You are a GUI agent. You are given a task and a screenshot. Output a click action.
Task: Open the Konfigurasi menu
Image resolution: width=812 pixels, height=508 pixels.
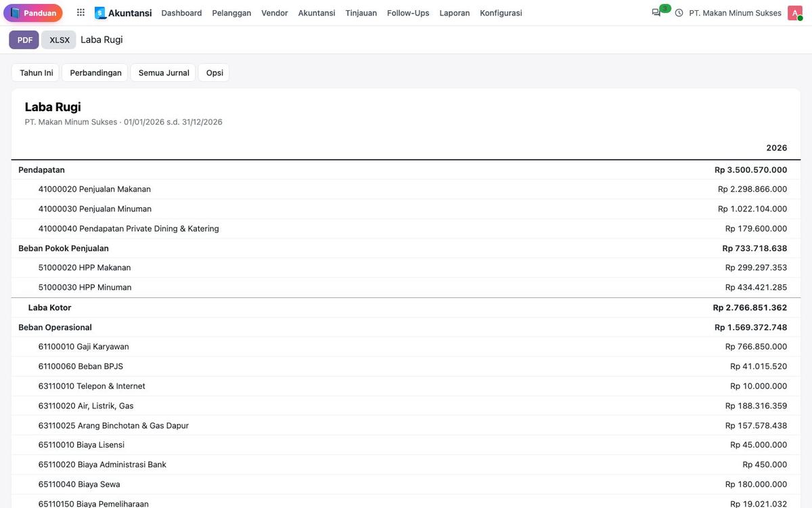point(501,13)
